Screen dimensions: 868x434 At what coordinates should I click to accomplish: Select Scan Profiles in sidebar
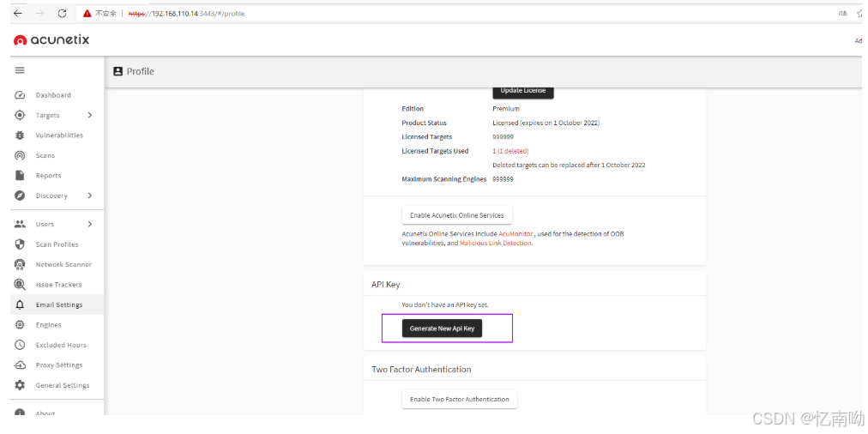point(57,244)
